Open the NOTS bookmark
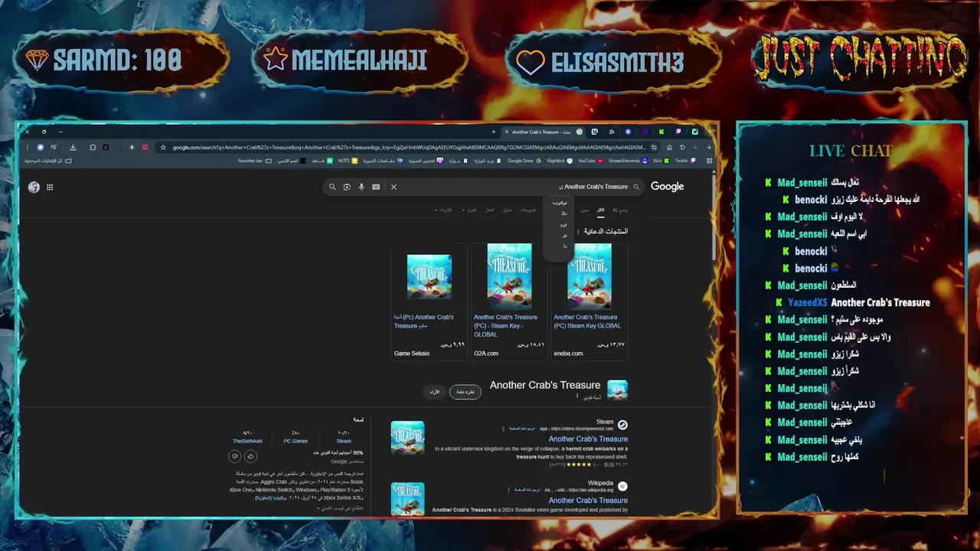 (x=348, y=161)
